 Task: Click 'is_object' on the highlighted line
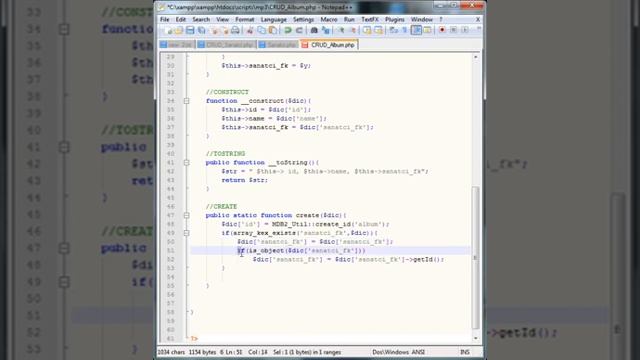[x=267, y=251]
